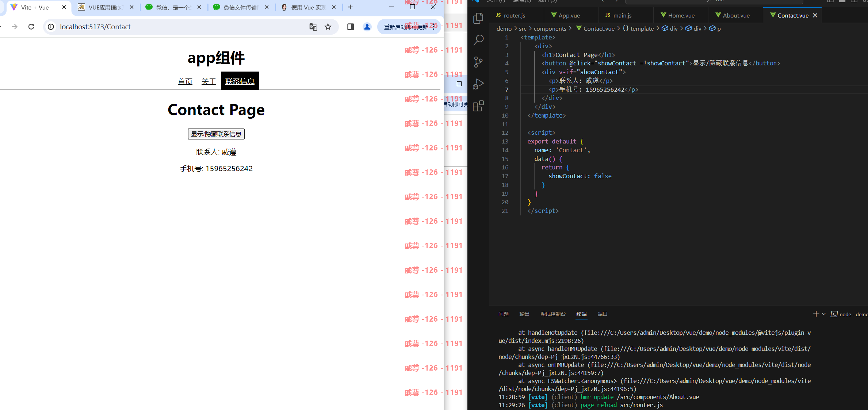Screen dimensions: 868x410
Task: Switch to Home.vue editor tab
Action: [x=681, y=15]
